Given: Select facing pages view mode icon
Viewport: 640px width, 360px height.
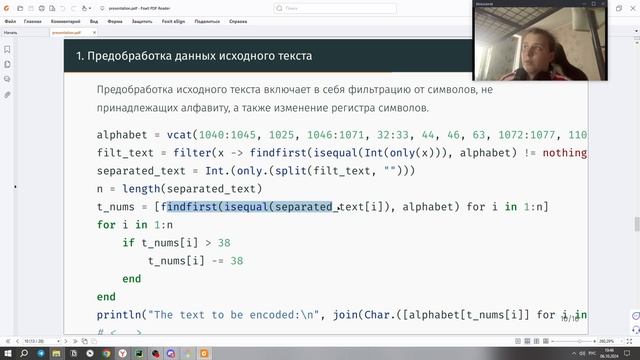Looking at the screenshot, I should pos(536,341).
